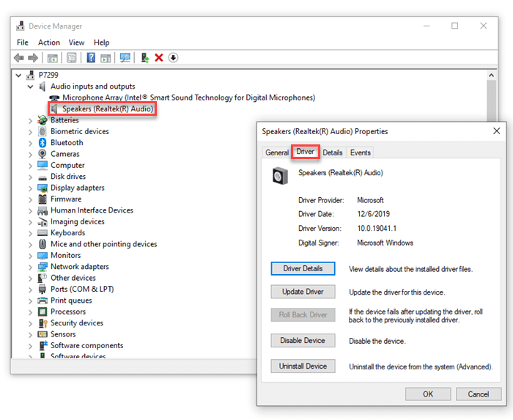Open the View menu
This screenshot has height=420, width=513.
pyautogui.click(x=76, y=43)
